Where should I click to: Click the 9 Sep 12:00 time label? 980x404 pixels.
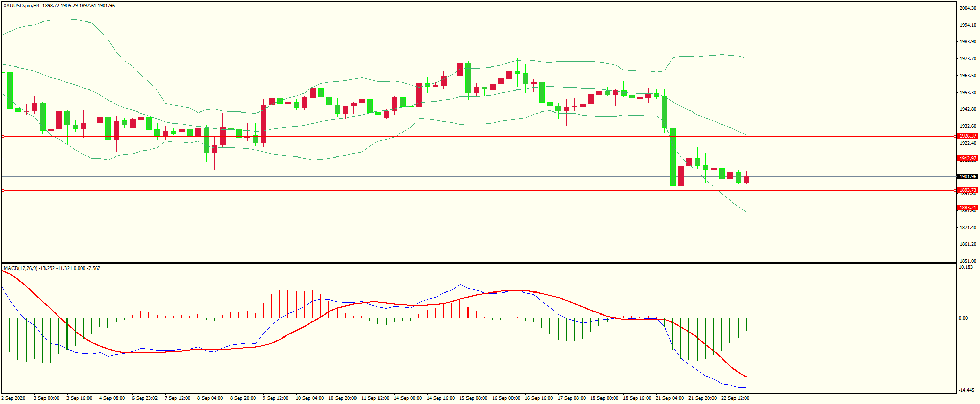point(276,398)
